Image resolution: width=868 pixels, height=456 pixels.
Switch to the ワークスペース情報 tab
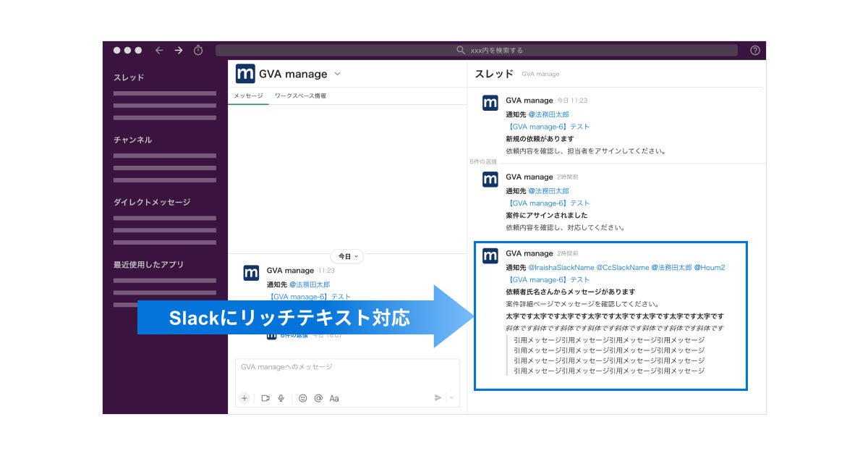[x=300, y=96]
